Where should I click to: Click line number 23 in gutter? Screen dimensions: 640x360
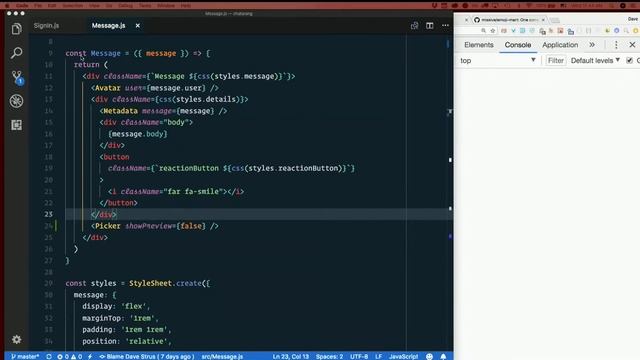coord(48,214)
